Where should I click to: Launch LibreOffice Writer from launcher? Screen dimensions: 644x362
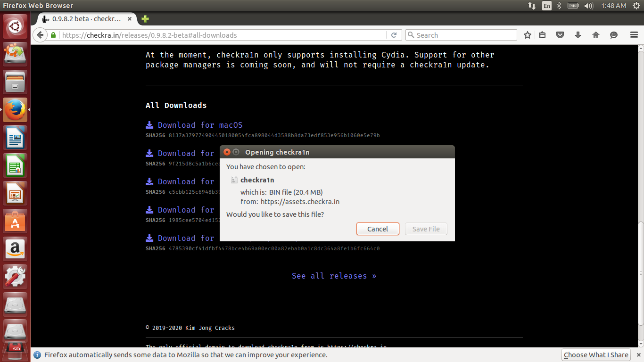16,138
